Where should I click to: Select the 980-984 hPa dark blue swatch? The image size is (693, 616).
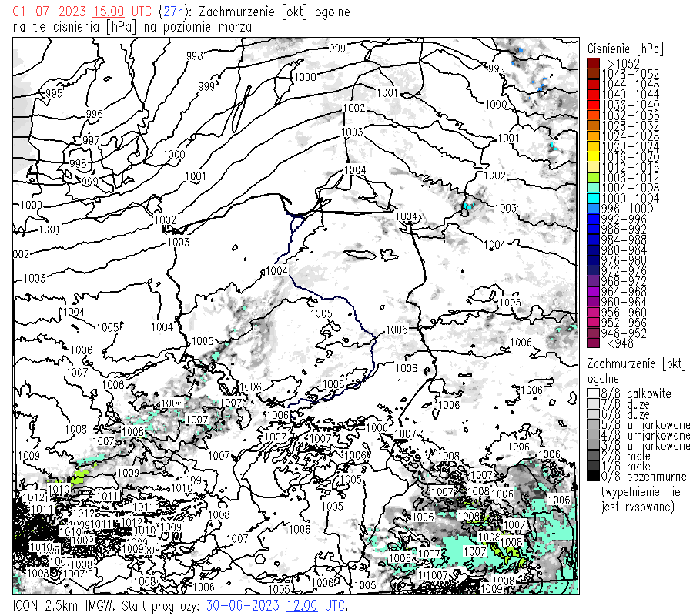click(x=593, y=250)
